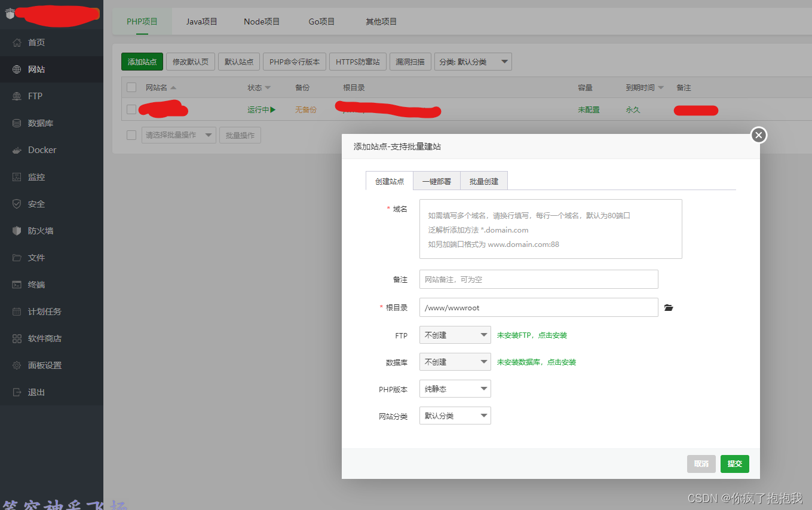Click the 永久 expiry link
The height and width of the screenshot is (510, 812).
pos(633,110)
